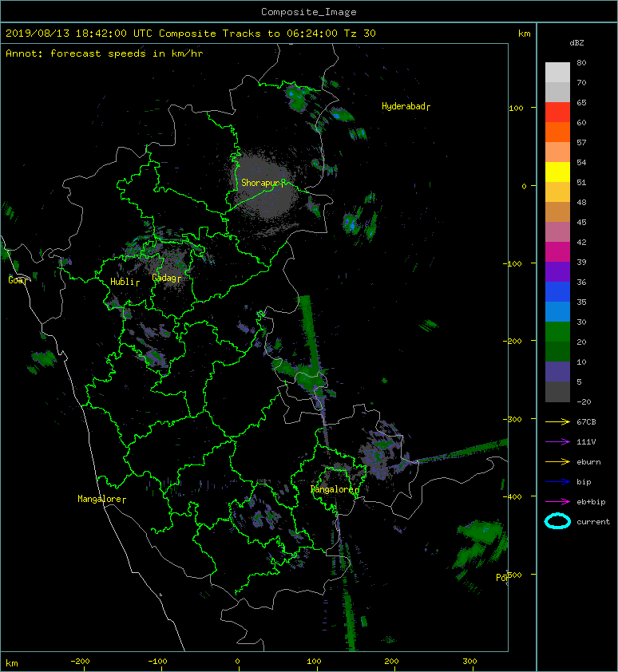618x672 pixels.
Task: Click the Hubli city label
Action: pyautogui.click(x=123, y=282)
